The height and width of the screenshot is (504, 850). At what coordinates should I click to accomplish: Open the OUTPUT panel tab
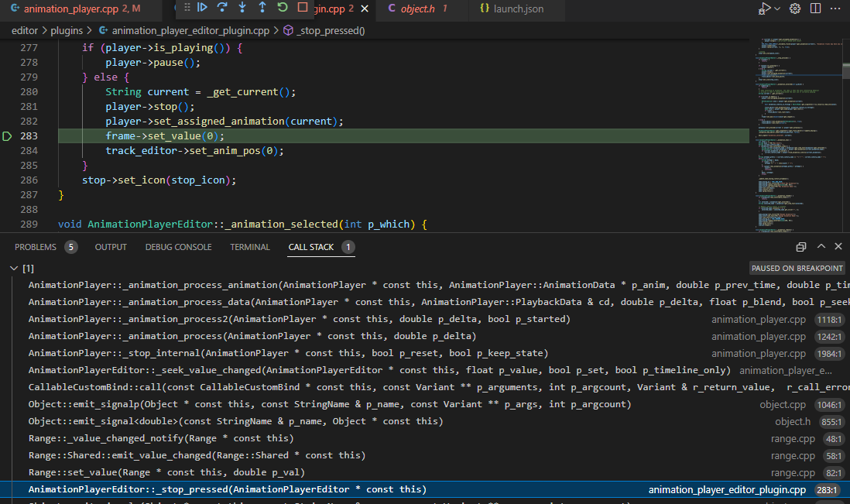[111, 247]
